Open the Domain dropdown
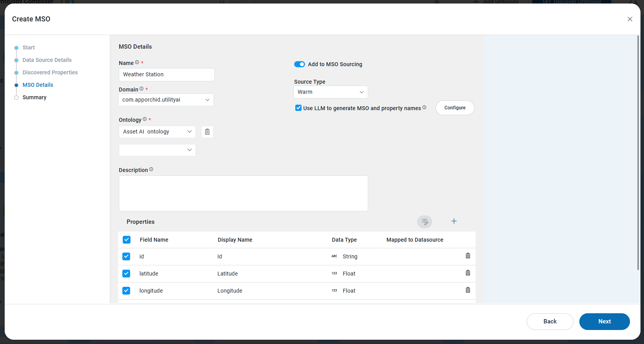Image resolution: width=644 pixels, height=344 pixels. pyautogui.click(x=166, y=100)
